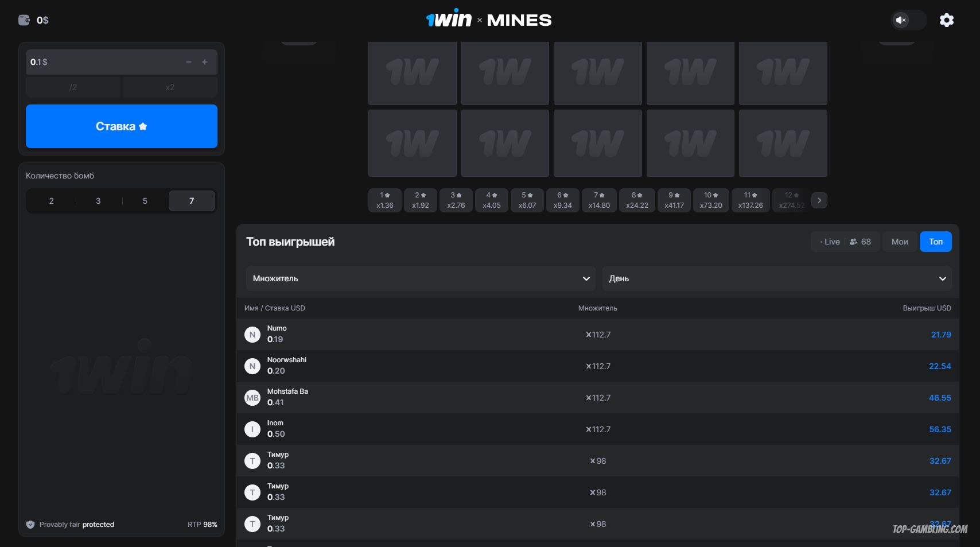Screen dimensions: 980x547
Task: Open first tile in upper visible row
Action: coord(413,73)
